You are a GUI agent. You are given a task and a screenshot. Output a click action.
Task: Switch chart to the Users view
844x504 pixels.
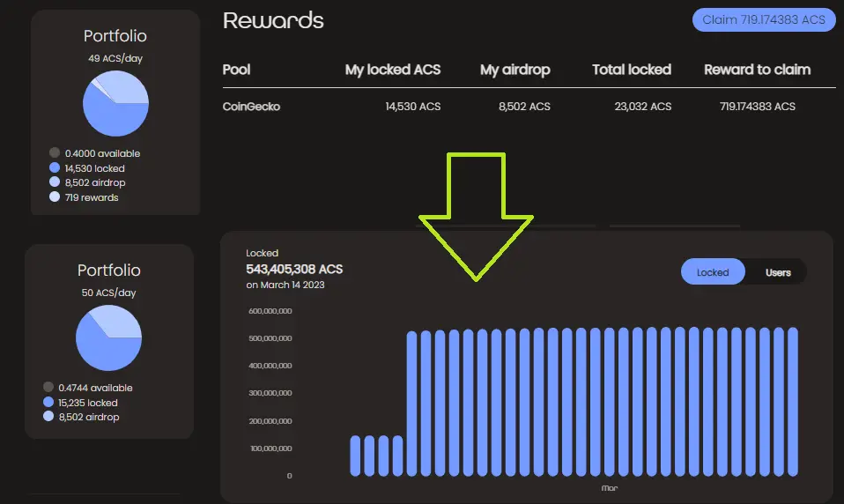click(x=778, y=272)
